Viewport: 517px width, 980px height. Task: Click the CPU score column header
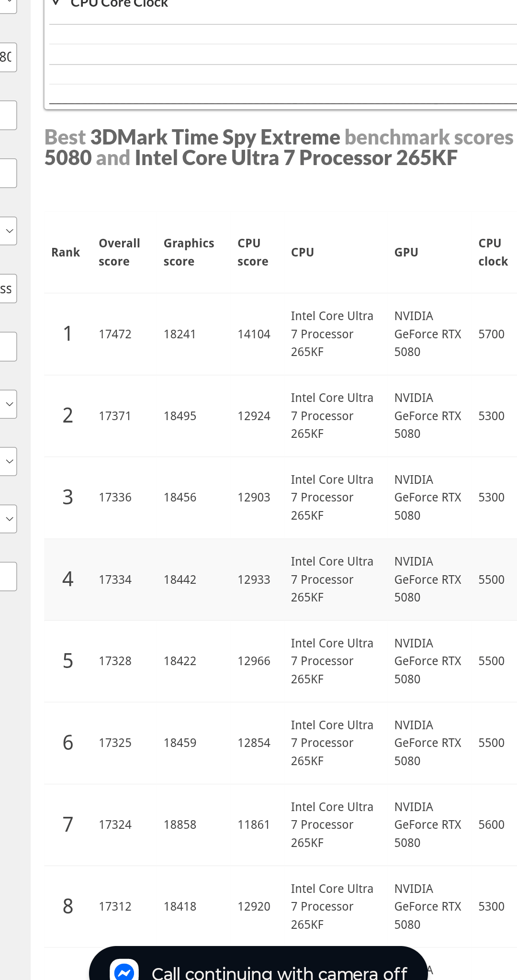tap(253, 252)
